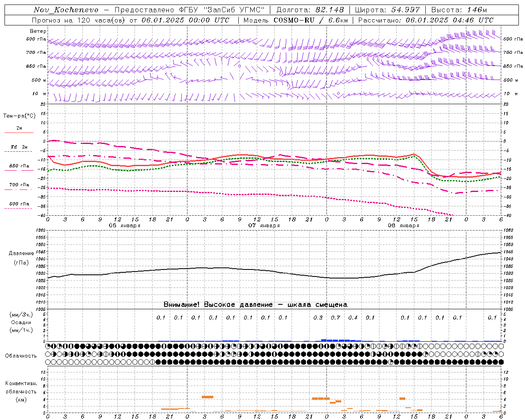Click the 'Тем-ра(°C)' temperature axis label

(x=19, y=116)
